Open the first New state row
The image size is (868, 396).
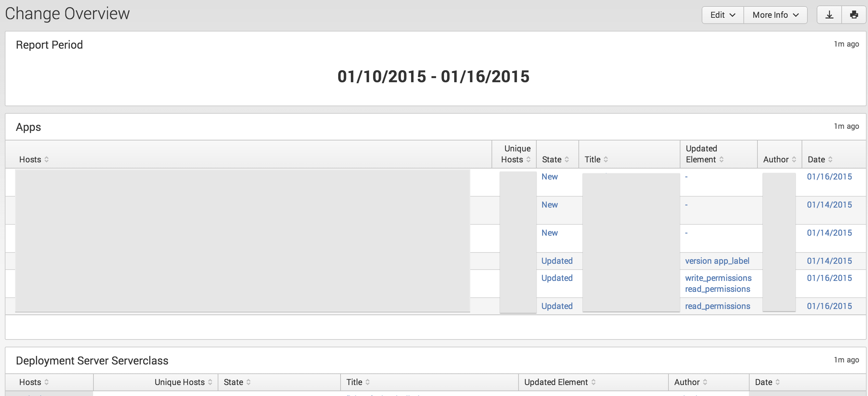[549, 176]
